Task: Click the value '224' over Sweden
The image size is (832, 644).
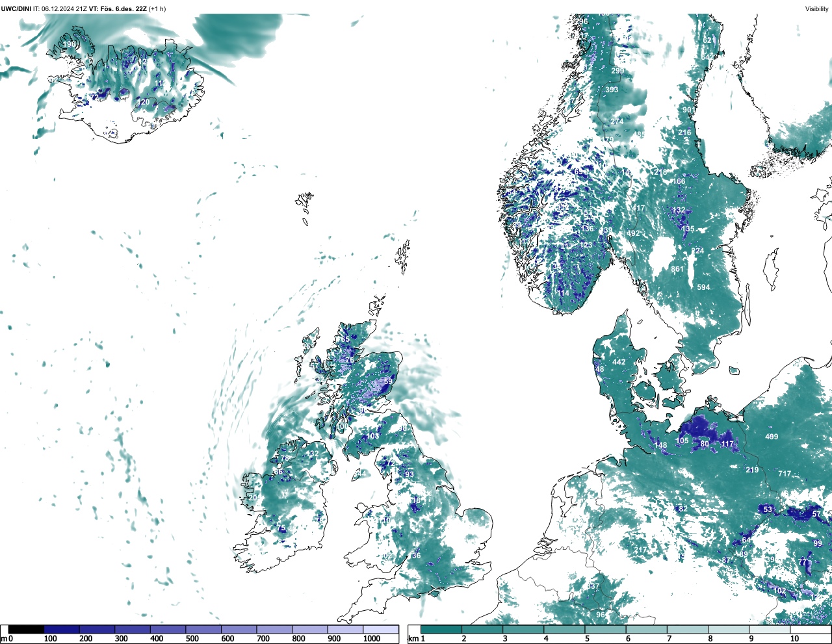Action: tap(697, 251)
